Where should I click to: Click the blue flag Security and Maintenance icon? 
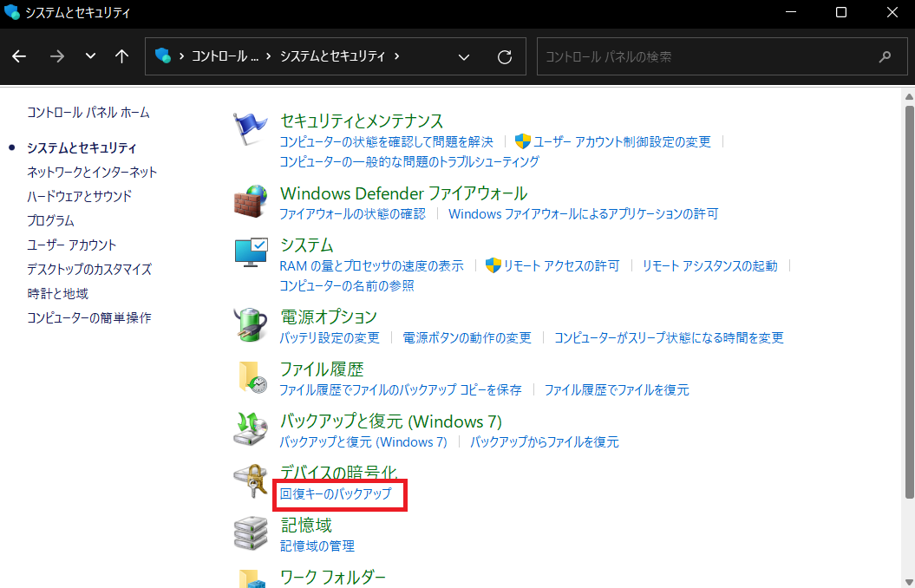[x=251, y=129]
